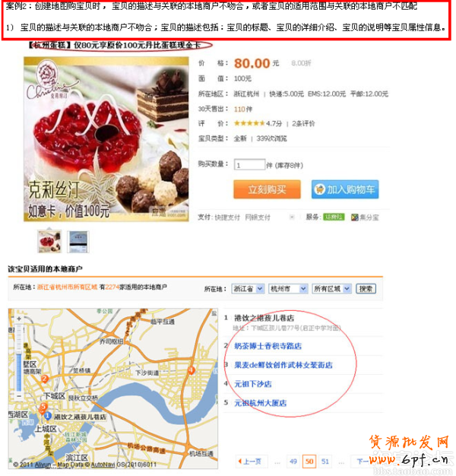Viewport: 456px width, 476px height.
Task: Expand the payment methods arrow
Action: point(292,217)
